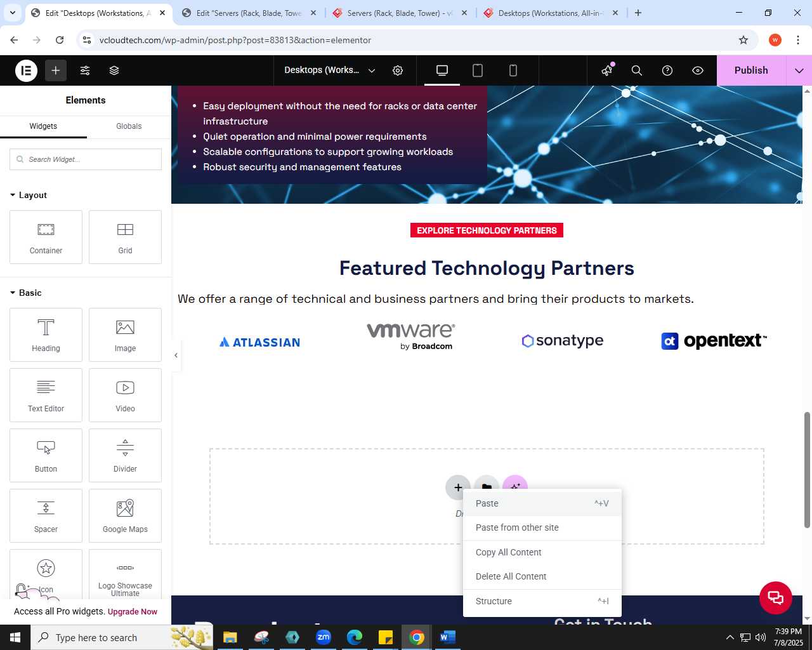
Task: Open the Finder search icon
Action: pyautogui.click(x=637, y=70)
